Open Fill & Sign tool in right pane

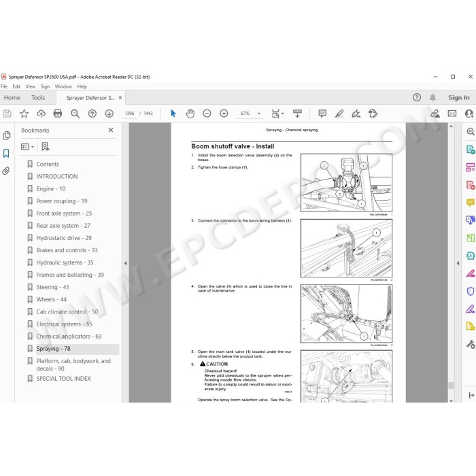coord(471,309)
